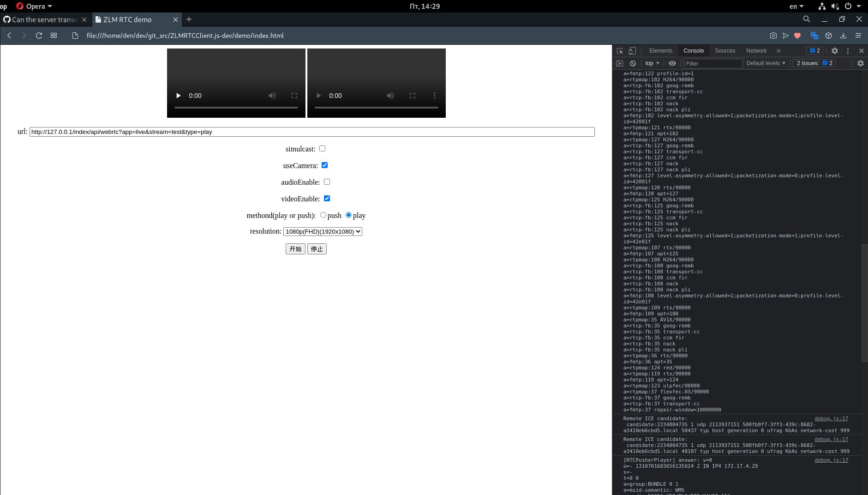The height and width of the screenshot is (495, 868).
Task: Go back using the browser back arrow
Action: (9, 36)
